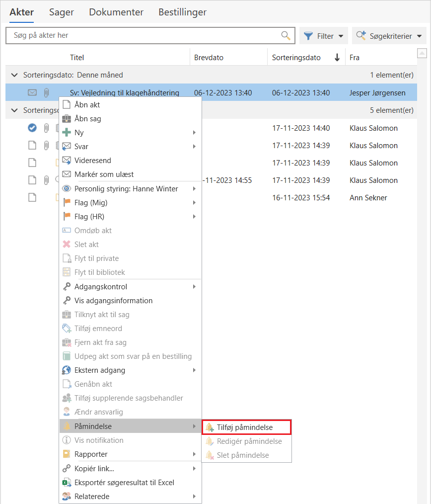Switch to the Bestillinger tab
The width and height of the screenshot is (431, 504).
click(x=182, y=12)
